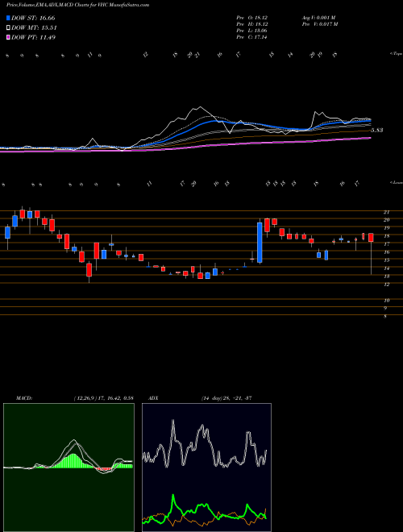Click the 'Pre L: 13.06' value

[x=253, y=31]
